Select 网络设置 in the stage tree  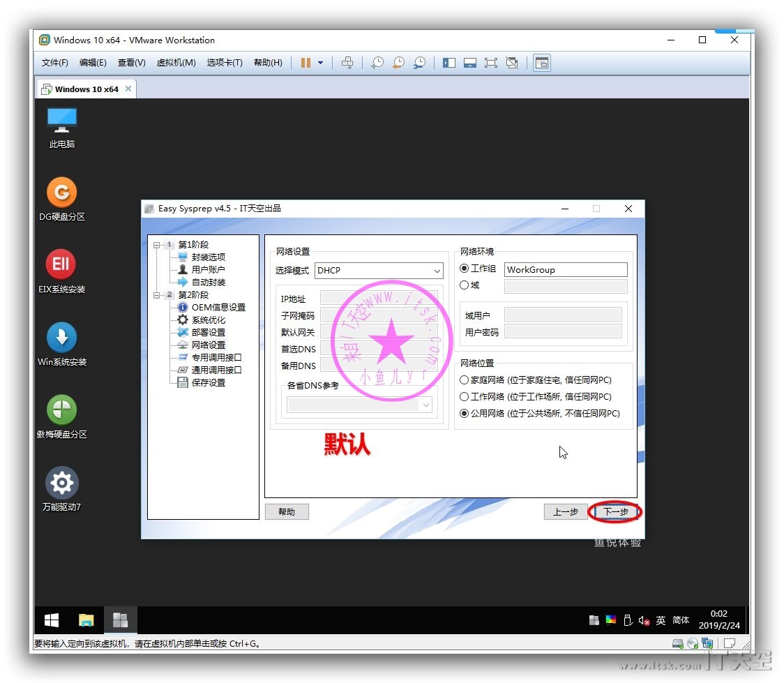click(x=208, y=345)
